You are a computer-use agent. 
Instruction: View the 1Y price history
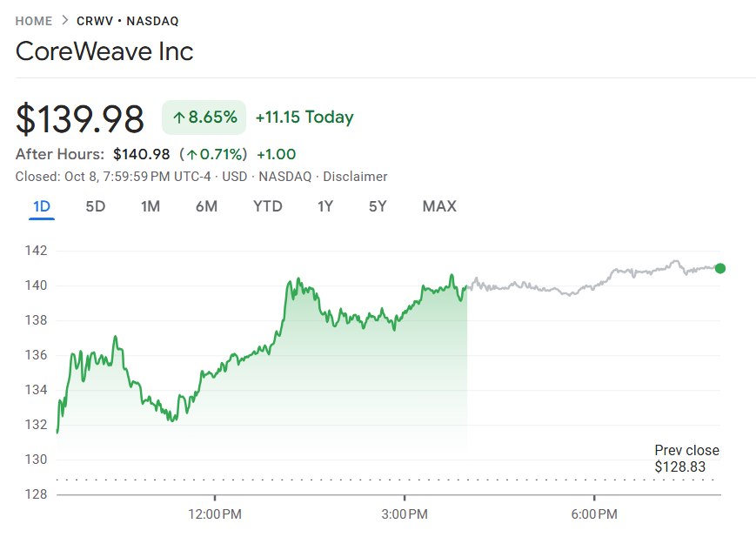coord(325,206)
